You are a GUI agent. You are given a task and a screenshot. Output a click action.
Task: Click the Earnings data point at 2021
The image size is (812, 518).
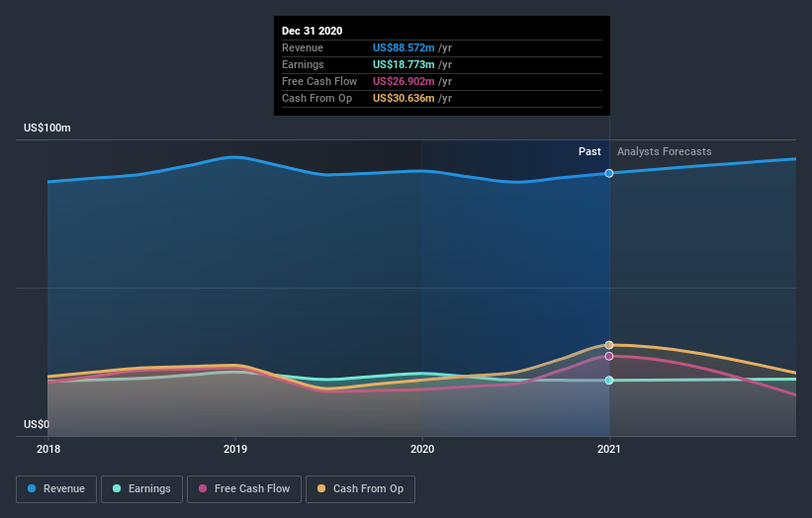pyautogui.click(x=609, y=381)
